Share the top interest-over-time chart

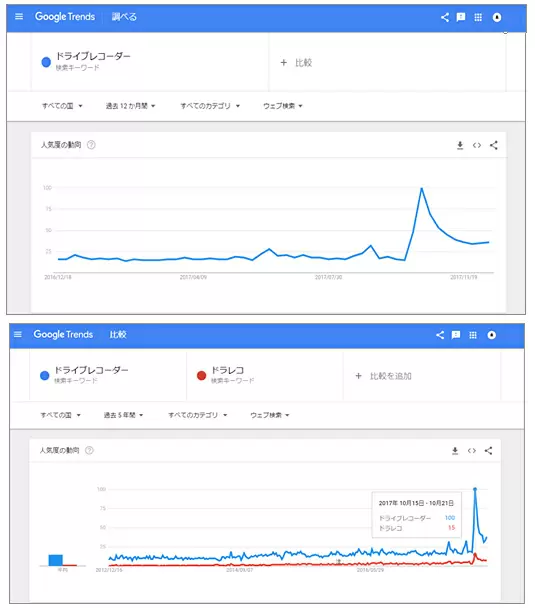(x=494, y=145)
